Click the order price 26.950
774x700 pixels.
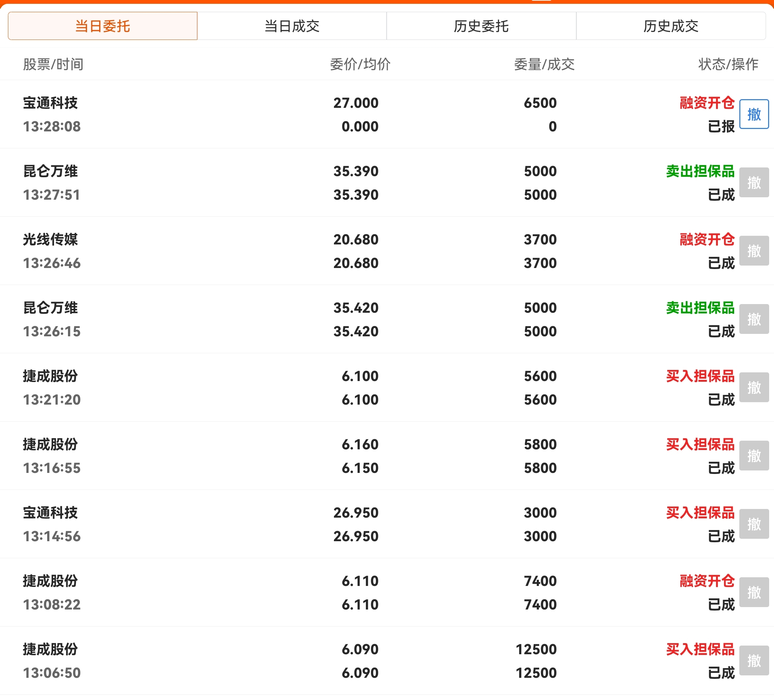pos(356,513)
